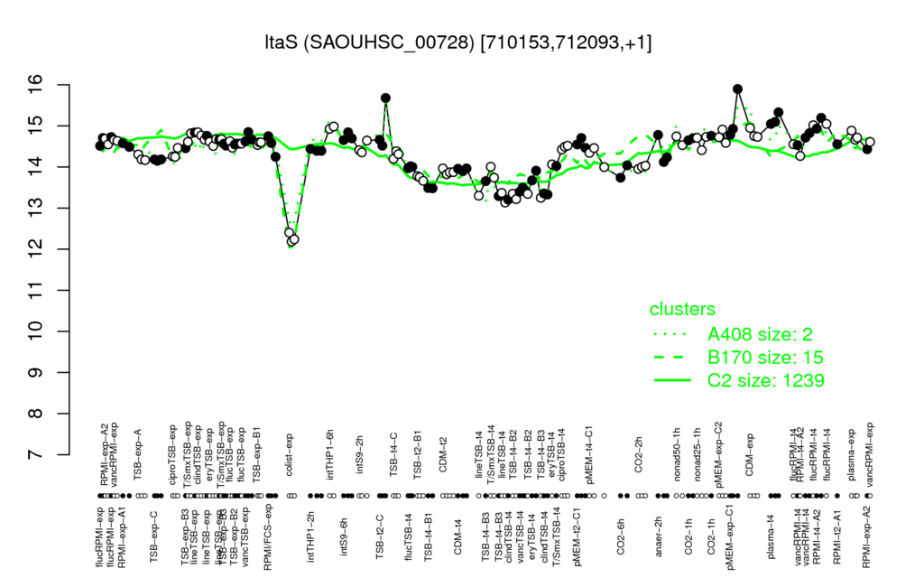Select legend entry 'A408 size: 2'
This screenshot has height=578, width=924.
(x=760, y=334)
